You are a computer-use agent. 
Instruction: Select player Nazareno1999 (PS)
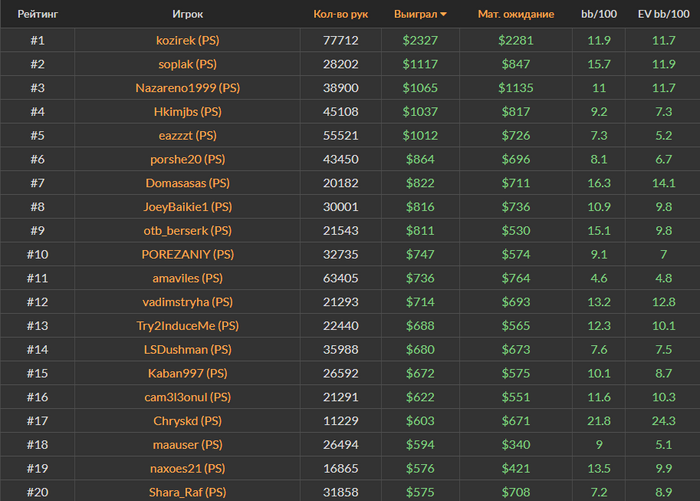(x=187, y=88)
